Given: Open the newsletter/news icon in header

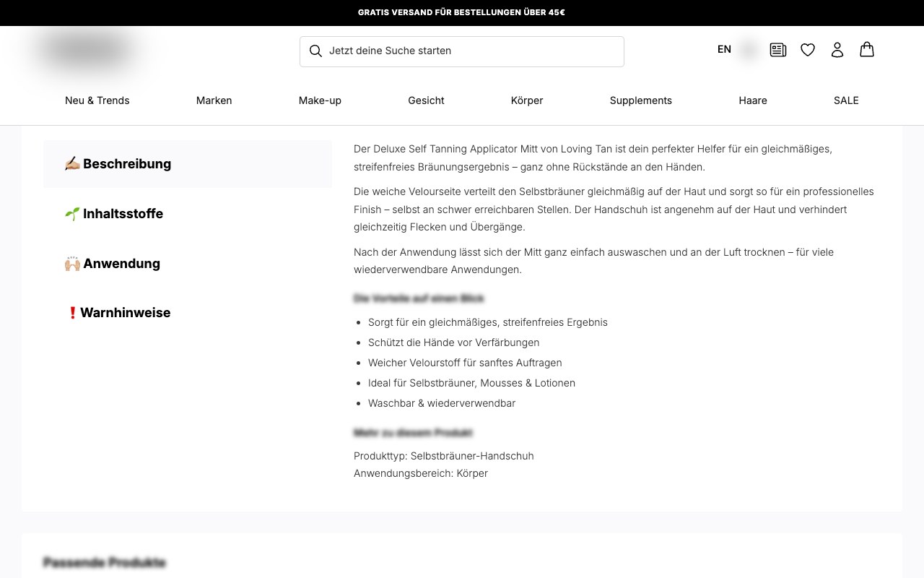Looking at the screenshot, I should point(778,50).
